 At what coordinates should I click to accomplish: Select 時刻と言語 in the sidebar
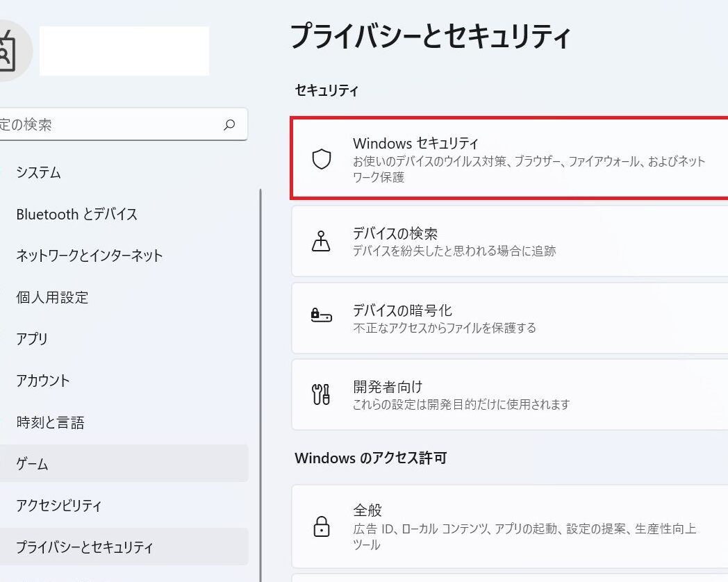tap(124, 422)
